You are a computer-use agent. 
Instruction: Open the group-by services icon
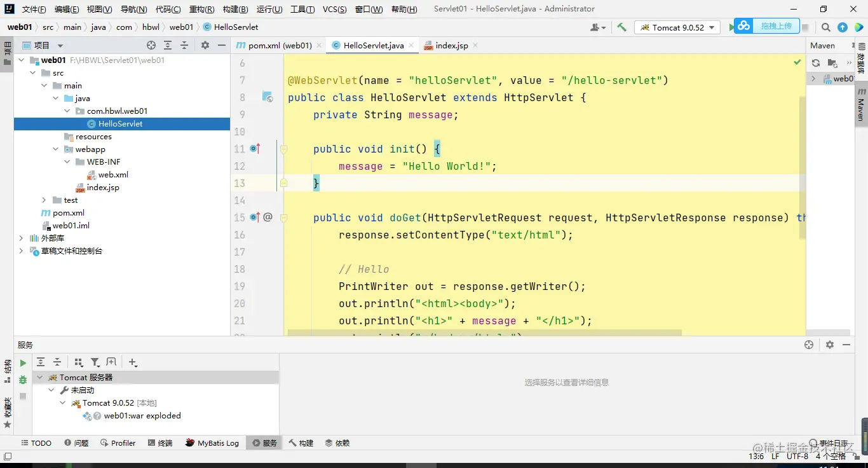79,362
